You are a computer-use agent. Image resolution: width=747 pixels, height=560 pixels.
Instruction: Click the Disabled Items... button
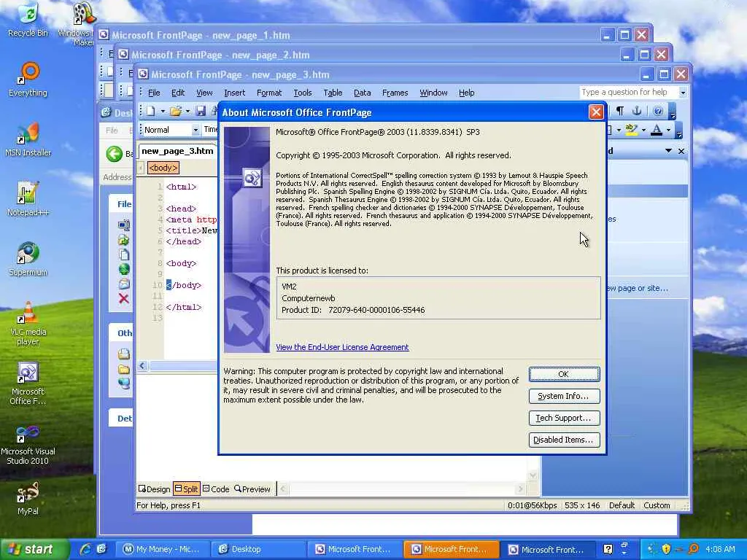(x=564, y=440)
